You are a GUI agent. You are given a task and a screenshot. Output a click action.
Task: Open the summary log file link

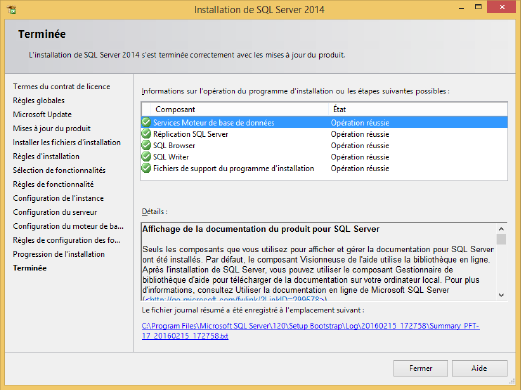click(x=310, y=331)
